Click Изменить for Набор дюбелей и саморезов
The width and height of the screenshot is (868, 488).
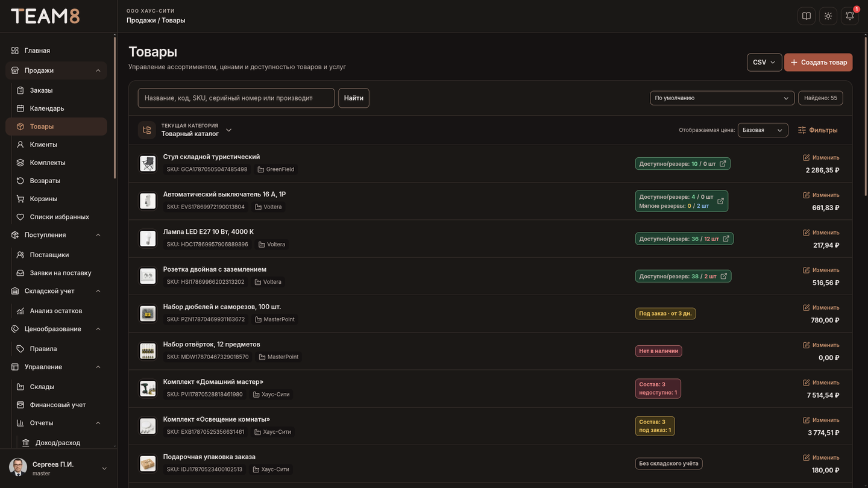click(821, 308)
